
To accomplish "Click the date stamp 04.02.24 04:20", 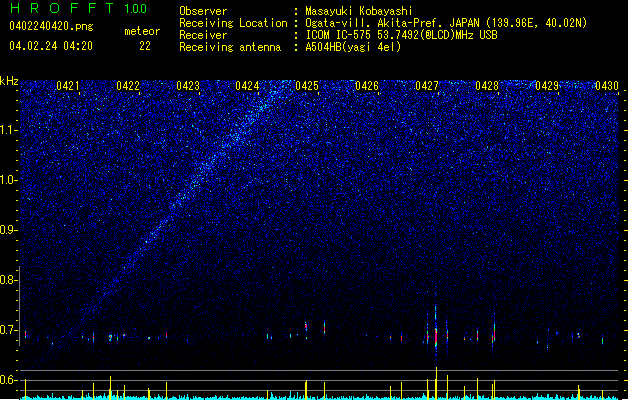I will pyautogui.click(x=51, y=46).
